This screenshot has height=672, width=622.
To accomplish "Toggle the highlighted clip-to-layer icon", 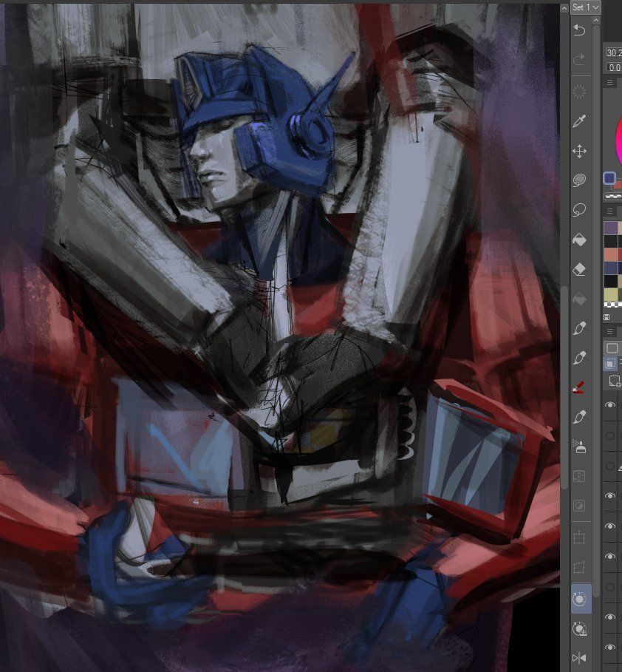I will (x=610, y=364).
